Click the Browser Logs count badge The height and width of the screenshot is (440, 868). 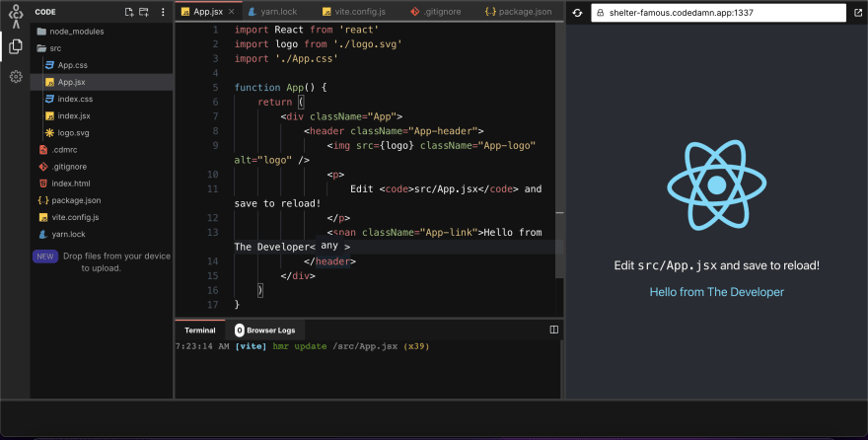(x=239, y=330)
